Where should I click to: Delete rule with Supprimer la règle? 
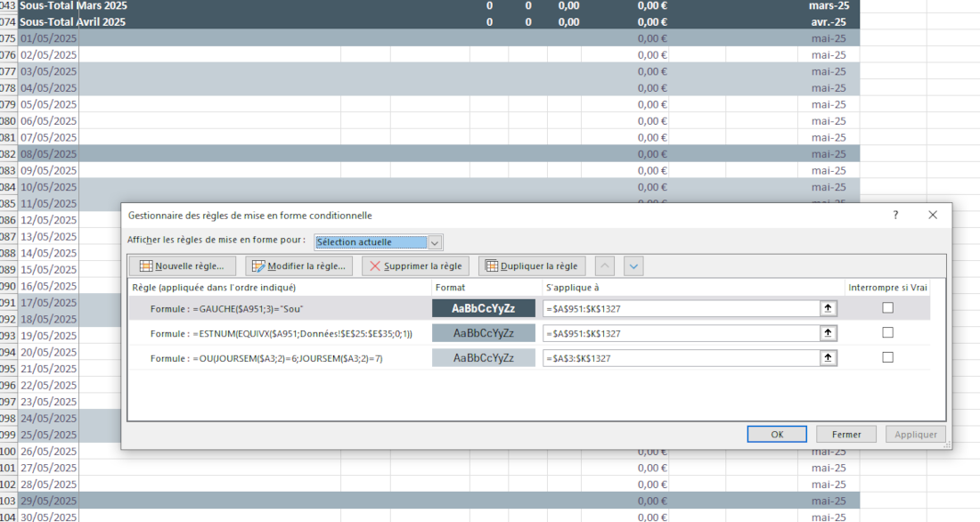416,266
